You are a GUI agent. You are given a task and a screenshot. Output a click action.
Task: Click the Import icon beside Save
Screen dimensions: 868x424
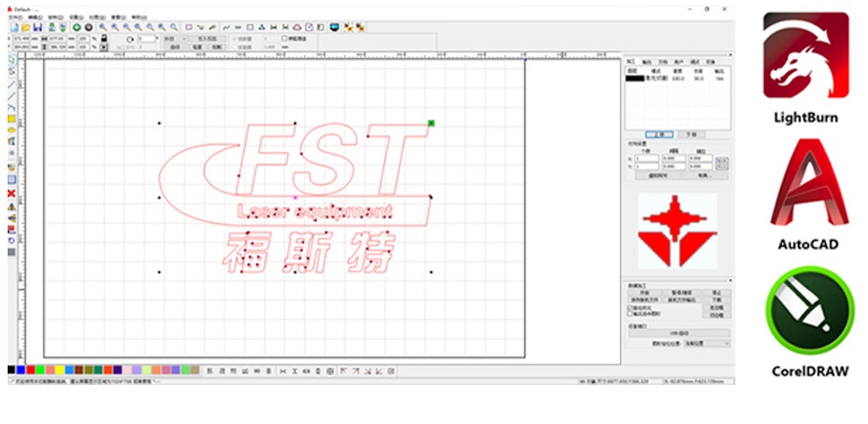coord(52,27)
